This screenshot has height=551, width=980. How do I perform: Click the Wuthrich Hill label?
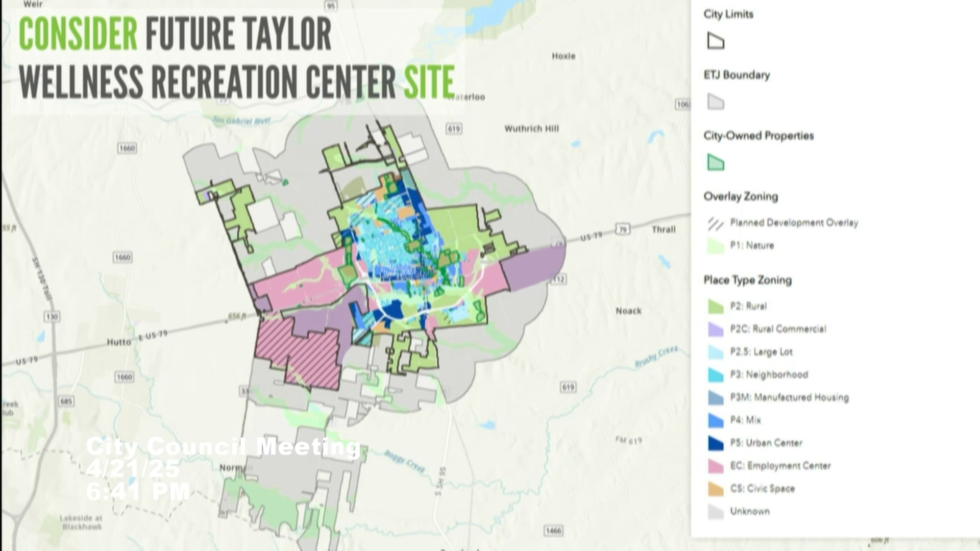pos(531,129)
